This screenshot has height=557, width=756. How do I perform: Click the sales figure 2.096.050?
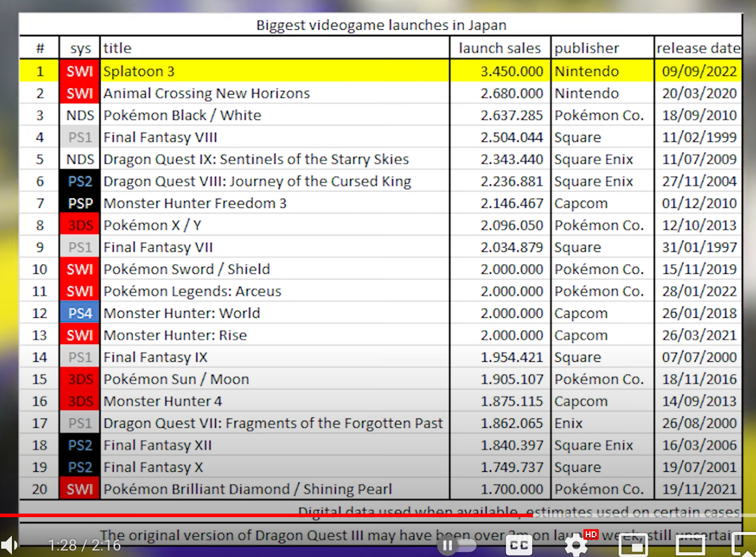click(512, 226)
